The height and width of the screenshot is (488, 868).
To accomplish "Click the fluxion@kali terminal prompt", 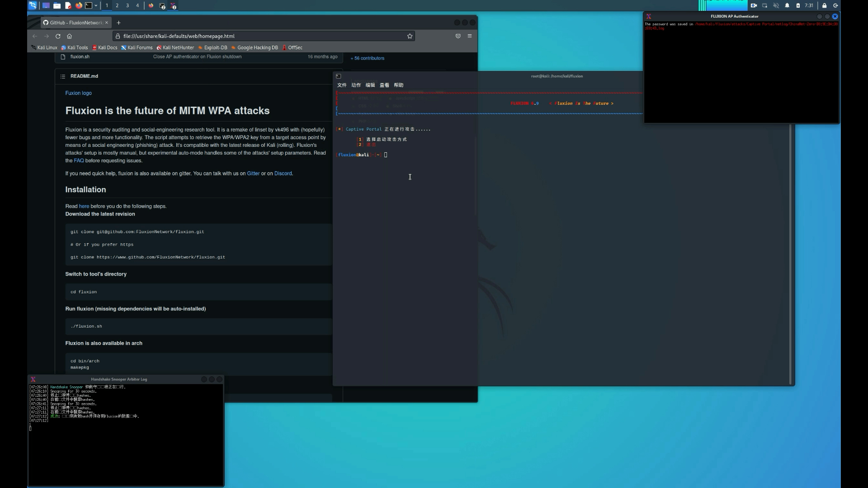I will pyautogui.click(x=359, y=155).
